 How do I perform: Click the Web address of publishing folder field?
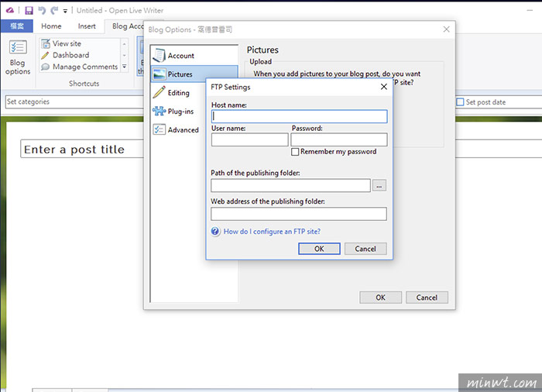[299, 214]
